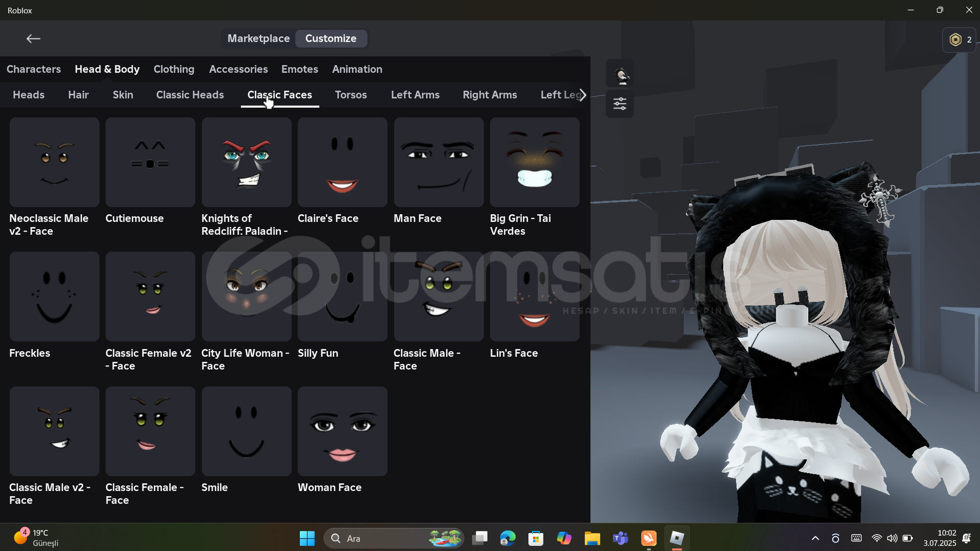Viewport: 980px width, 551px height.
Task: Open the weather widget 19°C
Action: (36, 538)
